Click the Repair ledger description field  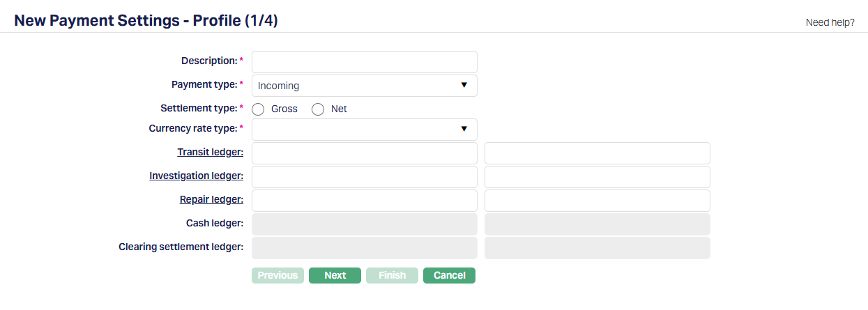pos(597,201)
